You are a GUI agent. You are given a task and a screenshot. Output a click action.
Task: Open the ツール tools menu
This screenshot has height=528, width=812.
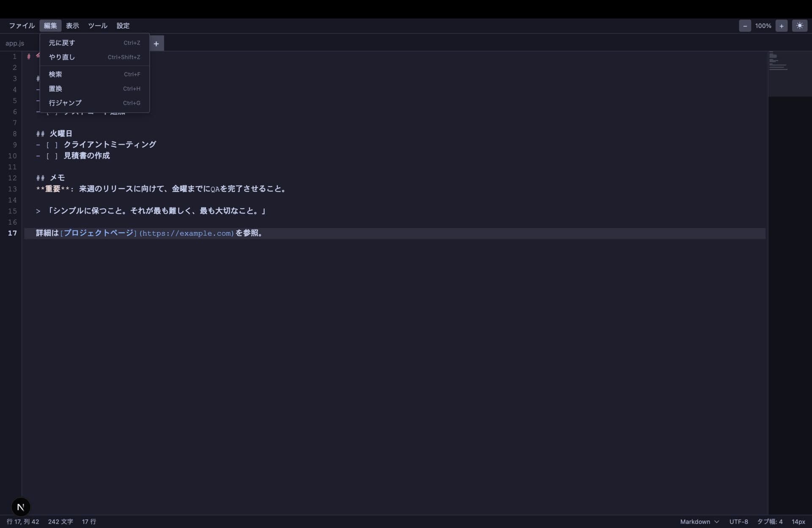click(98, 26)
